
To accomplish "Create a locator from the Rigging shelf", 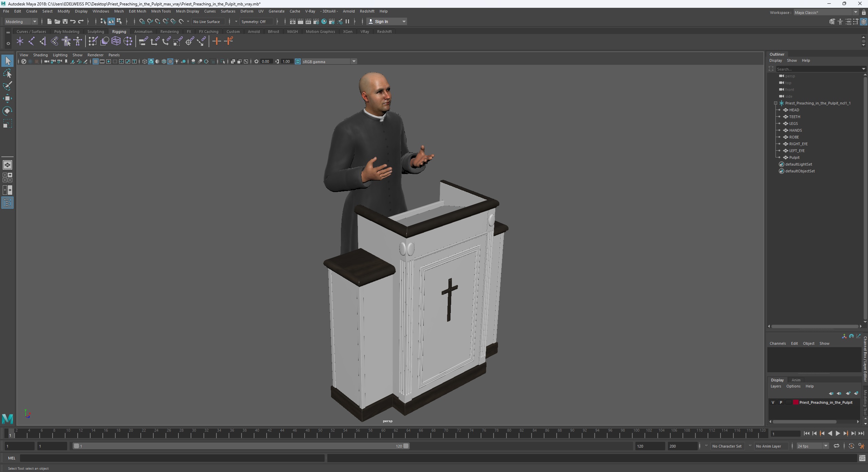I will pos(20,41).
